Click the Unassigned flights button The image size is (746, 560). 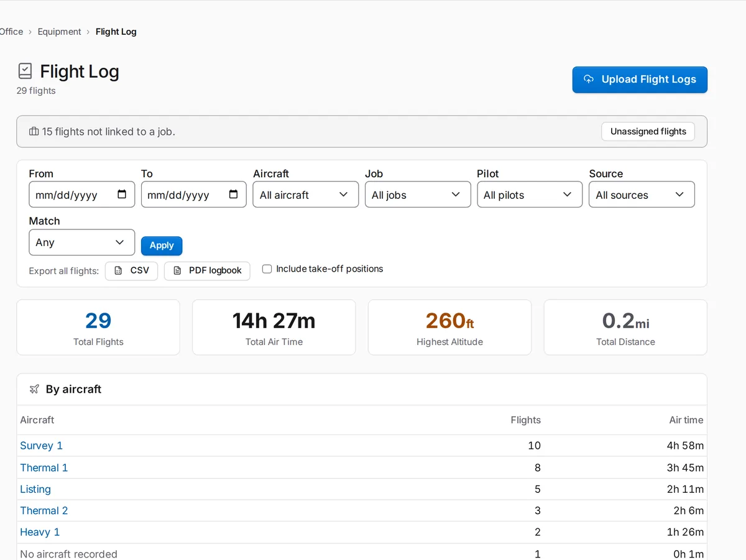pos(648,132)
